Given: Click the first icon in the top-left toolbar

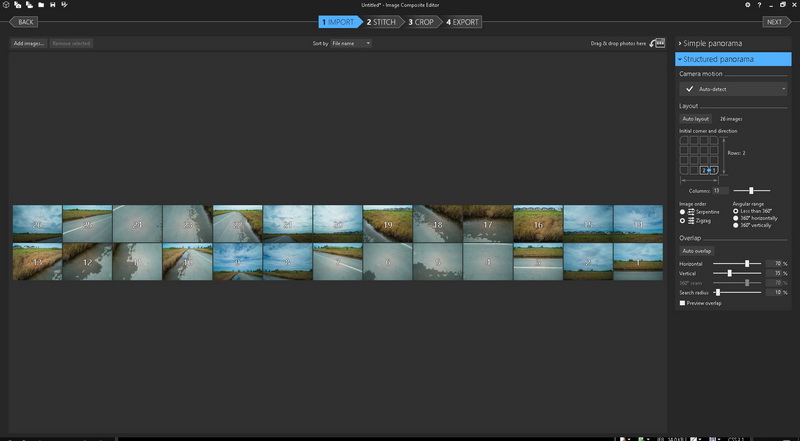Looking at the screenshot, I should coord(5,5).
